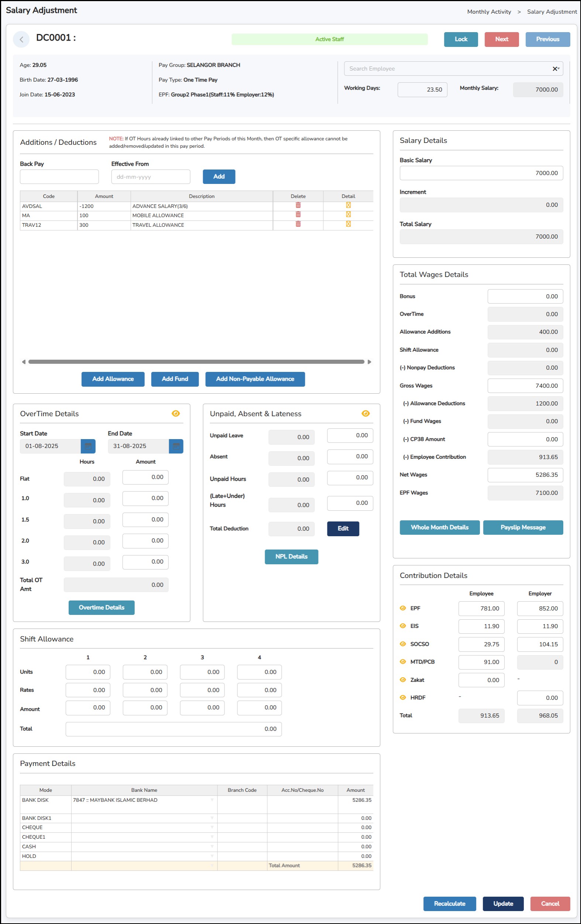The image size is (581, 924).
Task: Toggle the OverTime Details eye icon
Action: coord(176,413)
